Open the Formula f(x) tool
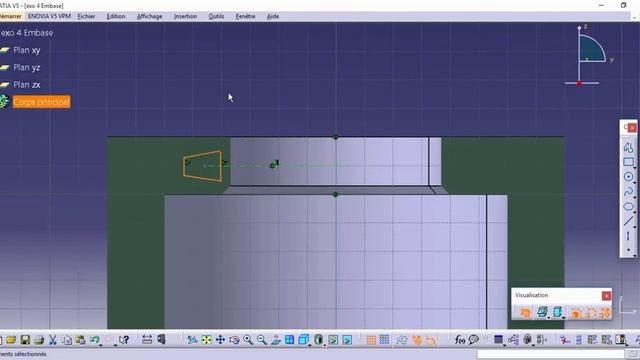This screenshot has height=360, width=640. coord(460,340)
